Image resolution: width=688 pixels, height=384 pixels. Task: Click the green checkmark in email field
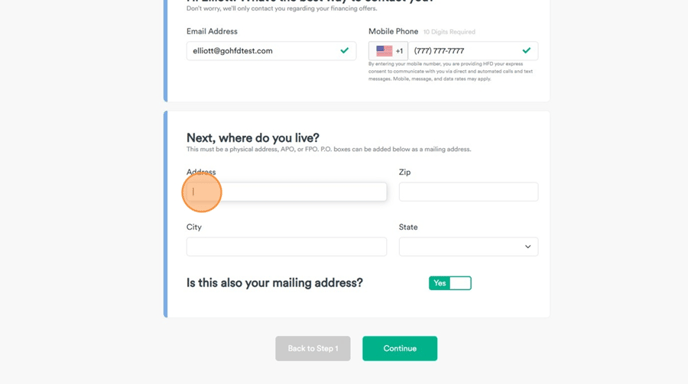(x=344, y=50)
